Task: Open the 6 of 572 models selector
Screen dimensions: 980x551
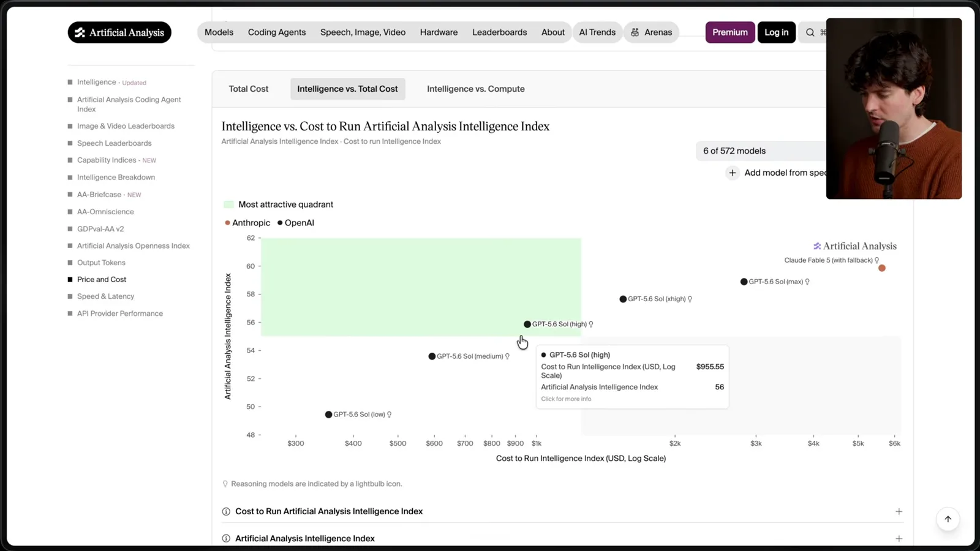Action: click(761, 151)
